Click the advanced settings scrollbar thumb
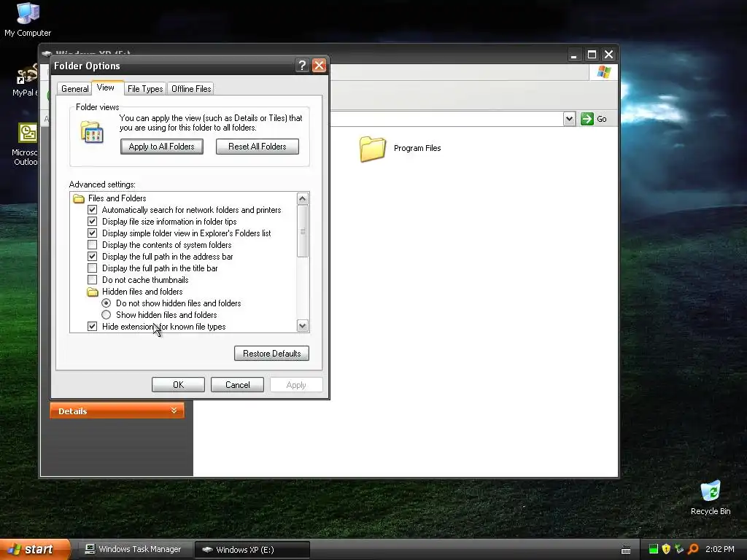 click(303, 231)
